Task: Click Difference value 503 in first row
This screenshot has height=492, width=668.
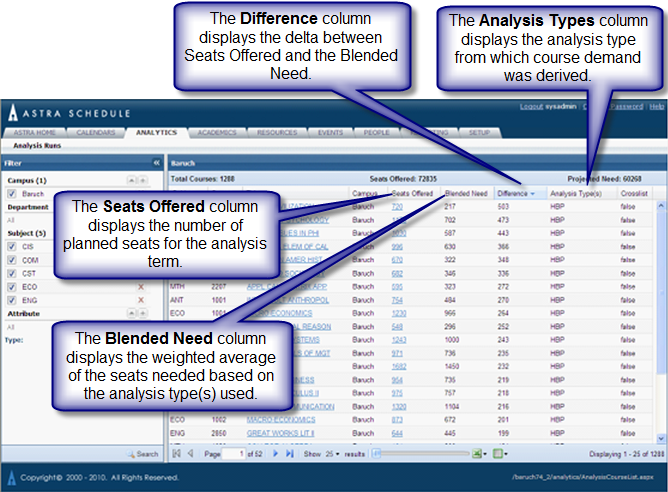Action: coord(503,207)
